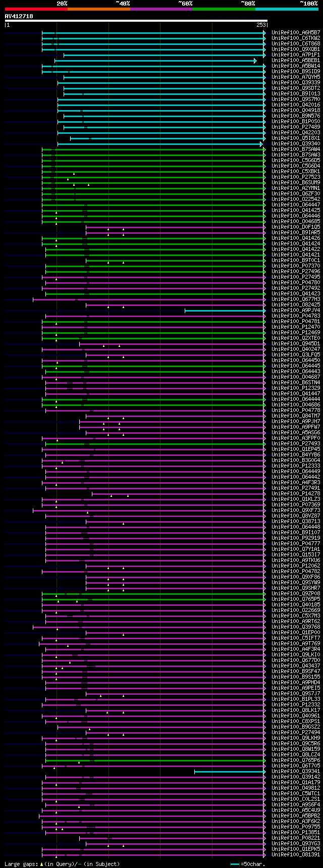Click the UniRef100_Q39340 entry
Screen dimensions: 323x868
pos(296,143)
